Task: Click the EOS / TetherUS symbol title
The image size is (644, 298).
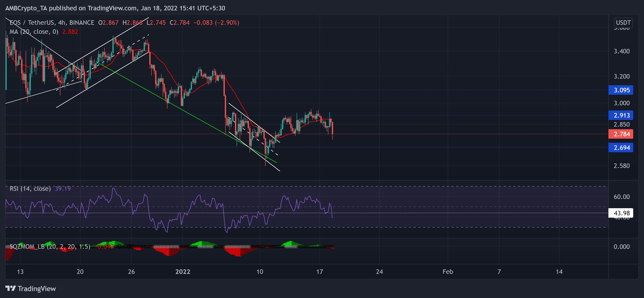Action: point(32,23)
